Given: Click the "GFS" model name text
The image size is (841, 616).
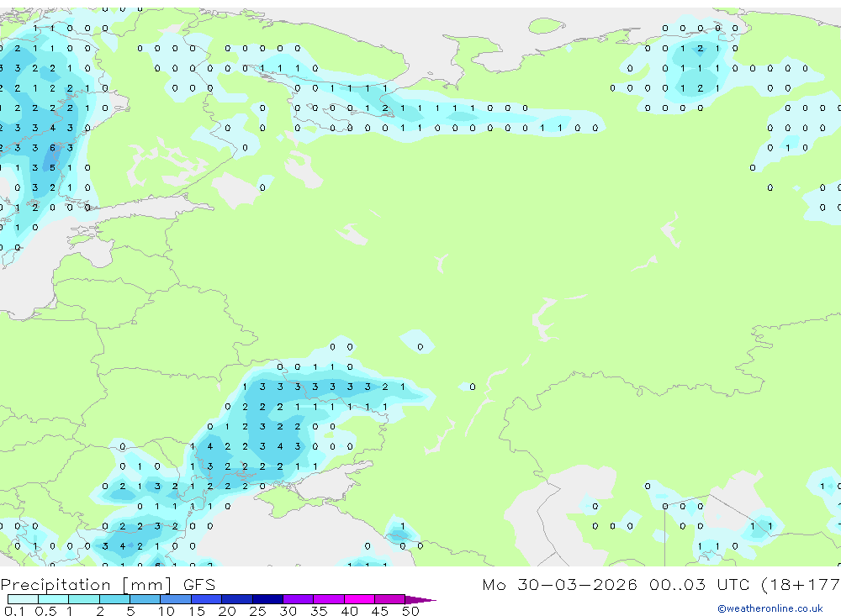Looking at the screenshot, I should (x=199, y=585).
